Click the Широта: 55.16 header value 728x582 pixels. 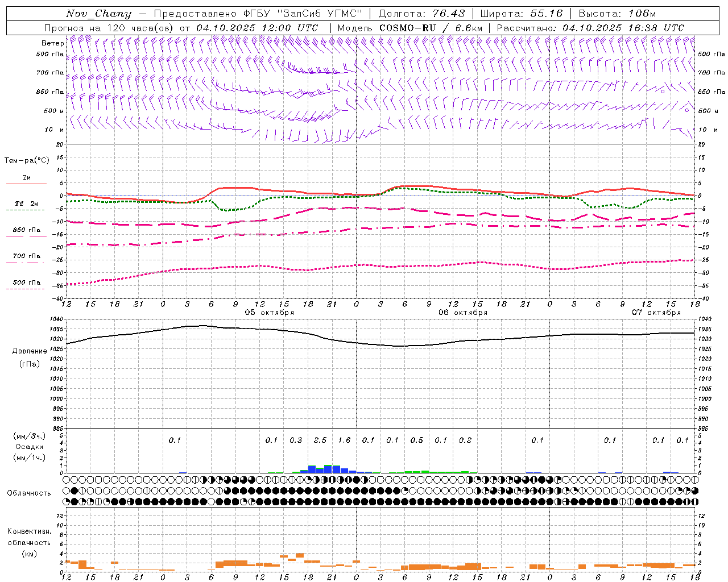[x=522, y=14]
